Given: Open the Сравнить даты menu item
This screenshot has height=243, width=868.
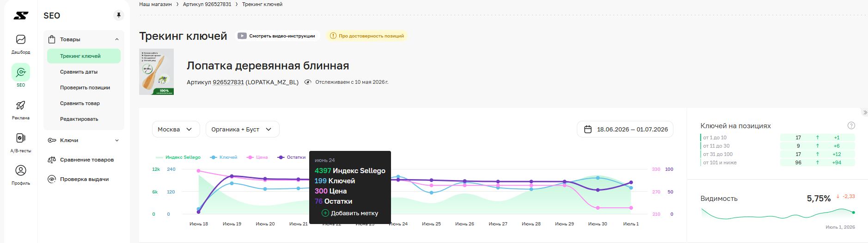Looking at the screenshot, I should click(79, 72).
